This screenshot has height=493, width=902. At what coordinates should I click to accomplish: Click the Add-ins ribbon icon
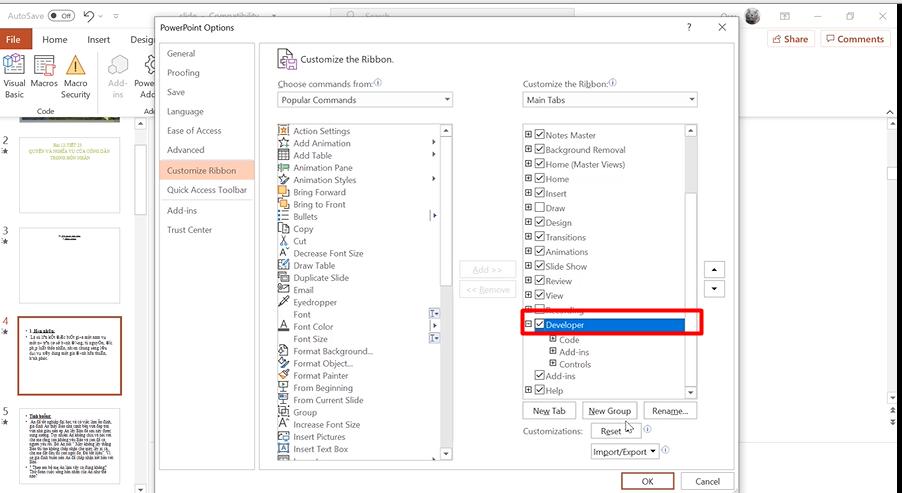point(118,65)
